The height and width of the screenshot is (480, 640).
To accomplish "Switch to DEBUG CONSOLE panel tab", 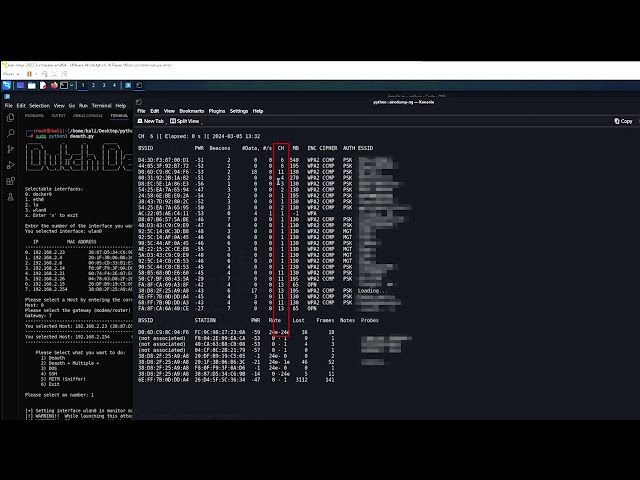I will [88, 116].
